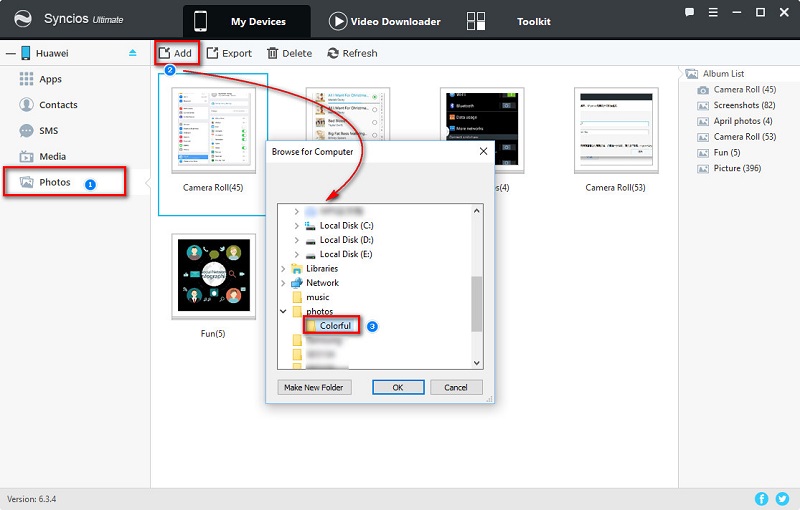Click the Syncios logo icon
800x510 pixels.
tap(22, 19)
